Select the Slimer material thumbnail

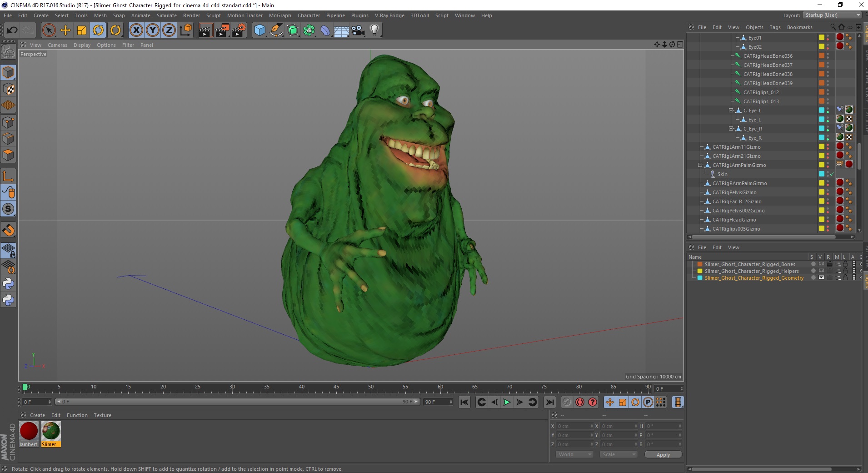click(x=51, y=431)
